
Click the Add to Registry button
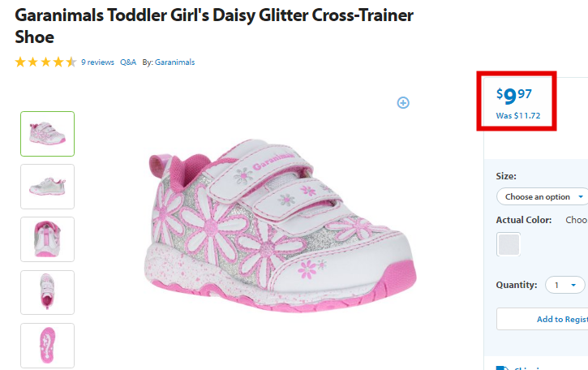click(x=543, y=319)
